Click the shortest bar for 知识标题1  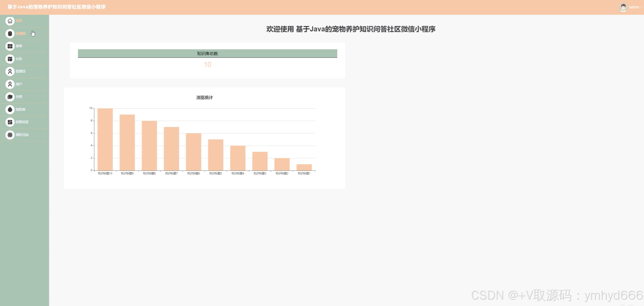point(304,167)
